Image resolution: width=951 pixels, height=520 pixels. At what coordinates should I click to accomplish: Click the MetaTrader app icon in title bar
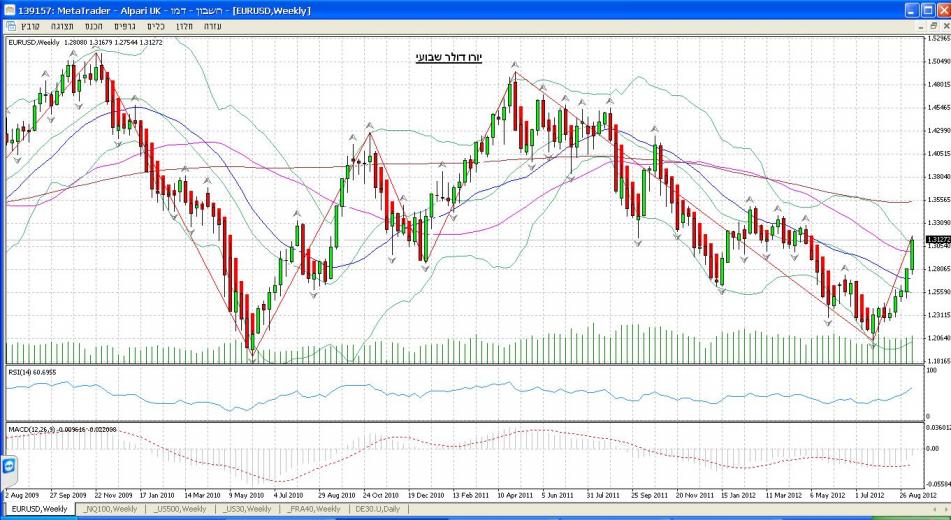point(9,9)
